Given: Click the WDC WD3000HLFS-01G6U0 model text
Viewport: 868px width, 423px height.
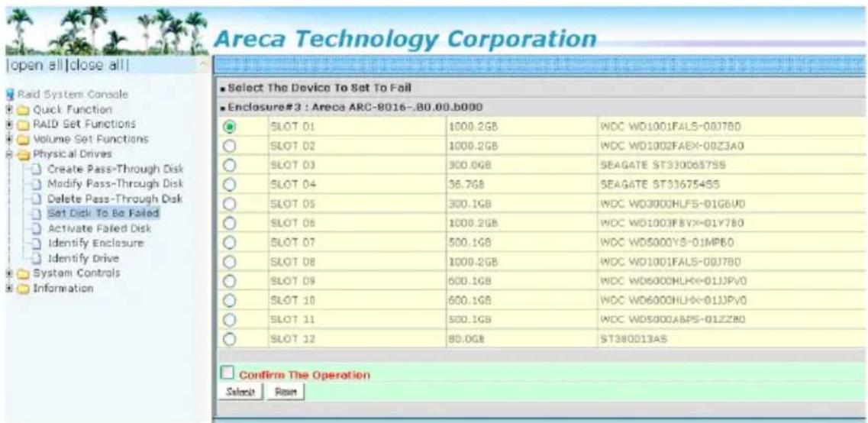Looking at the screenshot, I should click(x=673, y=203).
